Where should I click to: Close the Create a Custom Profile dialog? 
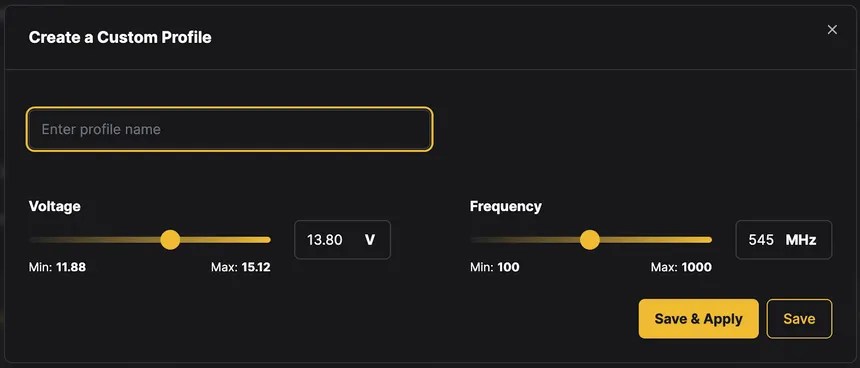click(x=832, y=30)
